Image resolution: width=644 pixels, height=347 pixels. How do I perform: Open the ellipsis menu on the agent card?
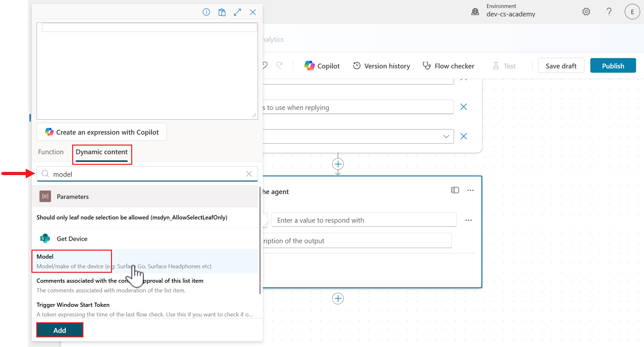[470, 190]
